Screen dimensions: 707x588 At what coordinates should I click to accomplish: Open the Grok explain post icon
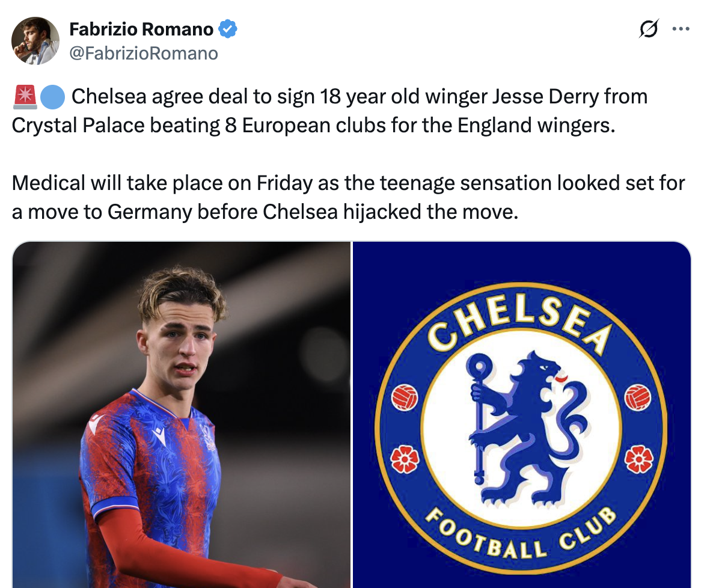[x=649, y=29]
